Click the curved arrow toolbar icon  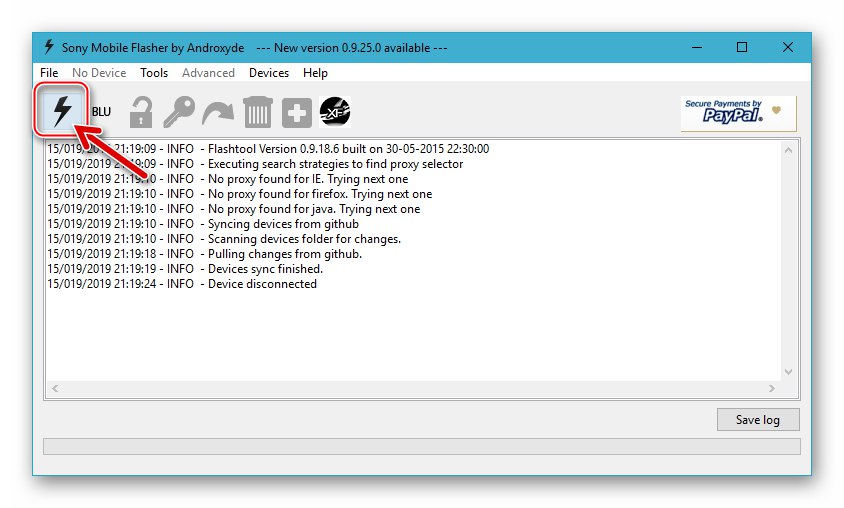[x=218, y=113]
